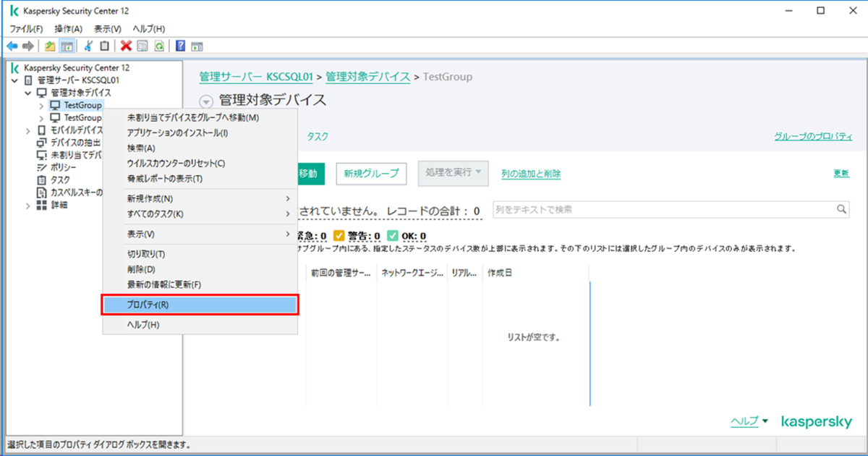Choose 検索(A) from context menu
This screenshot has width=868, height=456.
[199, 148]
